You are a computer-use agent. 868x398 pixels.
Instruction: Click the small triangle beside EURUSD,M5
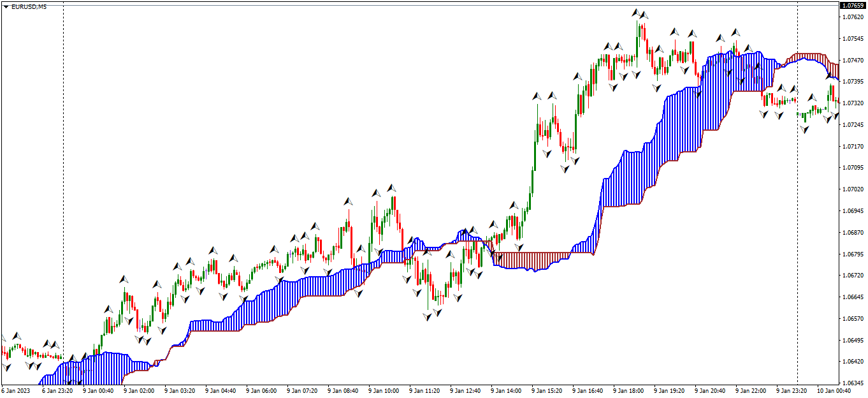(6, 6)
